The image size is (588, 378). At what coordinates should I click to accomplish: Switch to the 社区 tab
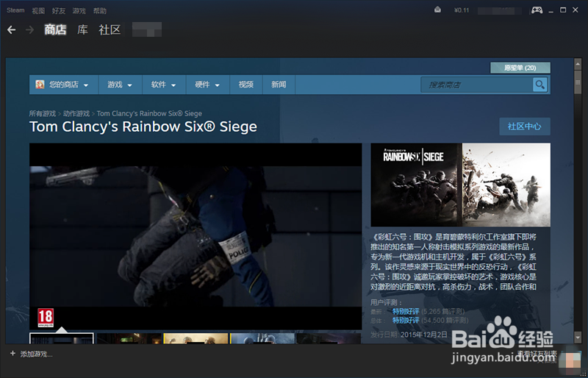[110, 29]
